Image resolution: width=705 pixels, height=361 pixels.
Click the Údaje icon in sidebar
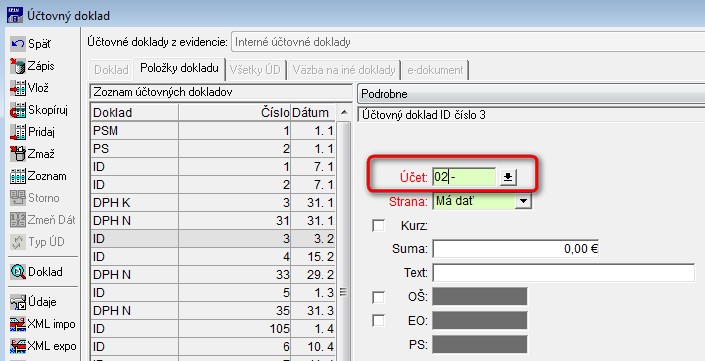[18, 302]
